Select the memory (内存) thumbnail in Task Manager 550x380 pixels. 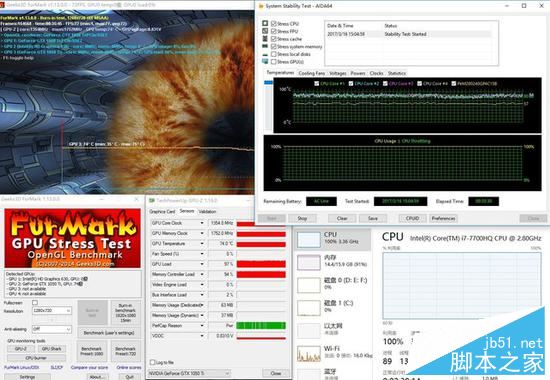pos(309,262)
